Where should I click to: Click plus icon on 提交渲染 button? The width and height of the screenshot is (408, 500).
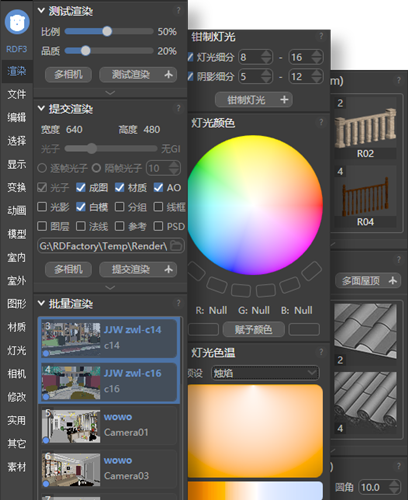coord(169,269)
